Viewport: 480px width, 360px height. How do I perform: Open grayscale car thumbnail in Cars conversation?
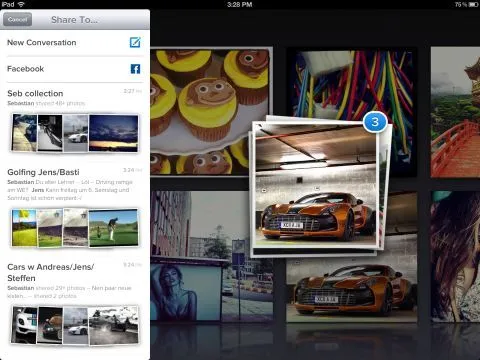[x=113, y=325]
